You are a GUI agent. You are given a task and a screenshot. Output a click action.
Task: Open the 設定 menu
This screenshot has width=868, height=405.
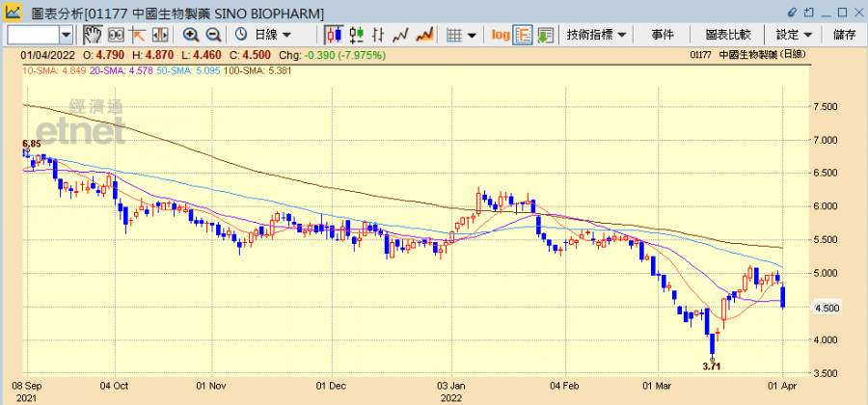pyautogui.click(x=793, y=35)
